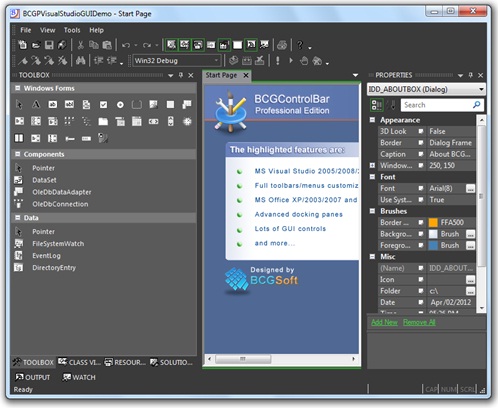The image size is (498, 408).
Task: Open the File menu
Action: 26,30
